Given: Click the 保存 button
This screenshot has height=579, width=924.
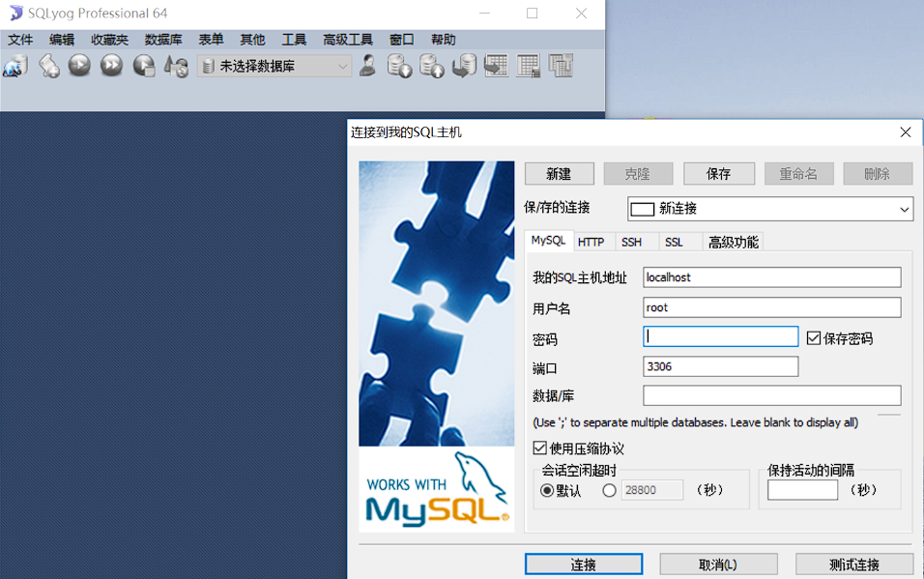Looking at the screenshot, I should [718, 174].
